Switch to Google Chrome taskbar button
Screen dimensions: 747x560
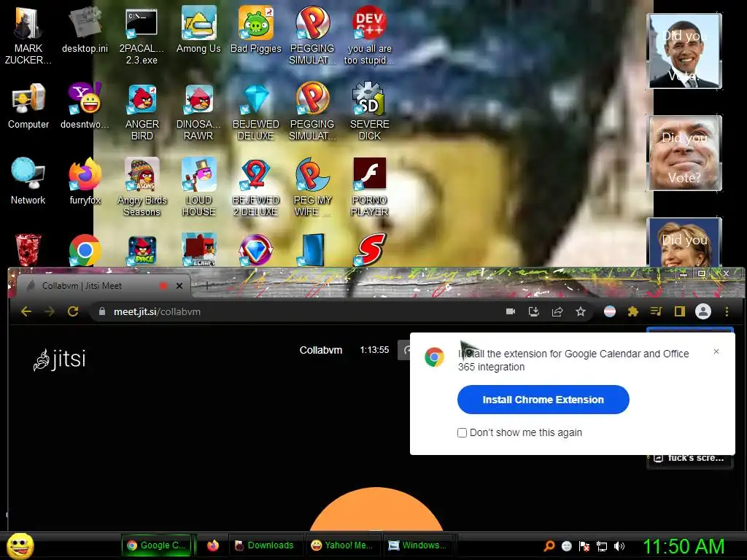(x=157, y=545)
